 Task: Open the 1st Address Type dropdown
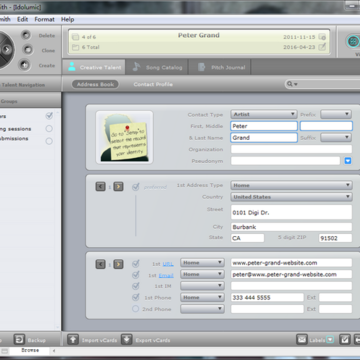coord(291,185)
